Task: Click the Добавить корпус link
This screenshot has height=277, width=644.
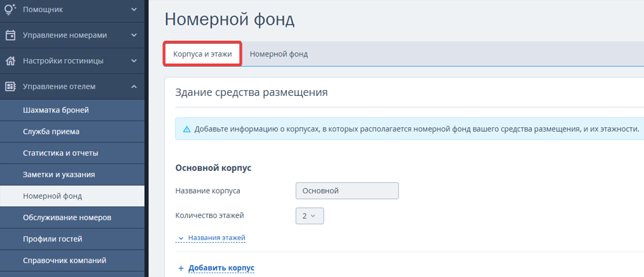Action: pos(221,268)
